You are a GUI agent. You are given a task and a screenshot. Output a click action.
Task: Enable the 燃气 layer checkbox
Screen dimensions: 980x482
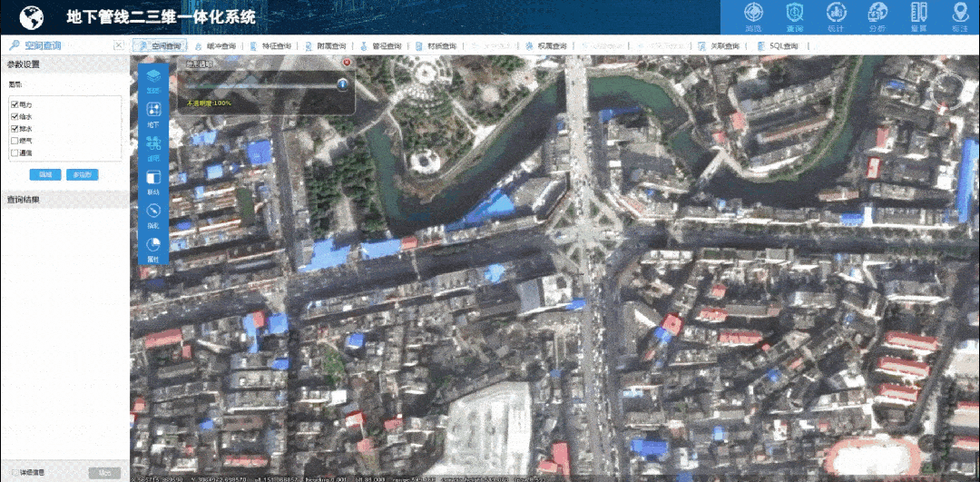click(x=15, y=141)
